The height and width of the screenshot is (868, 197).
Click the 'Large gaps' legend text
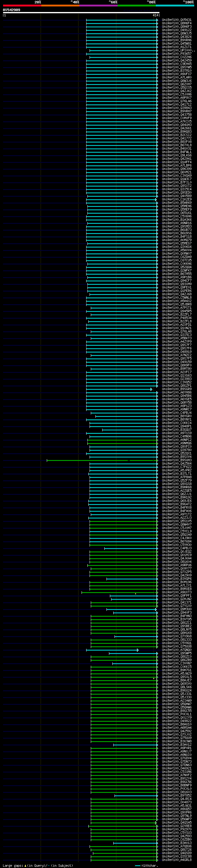tap(38, 865)
